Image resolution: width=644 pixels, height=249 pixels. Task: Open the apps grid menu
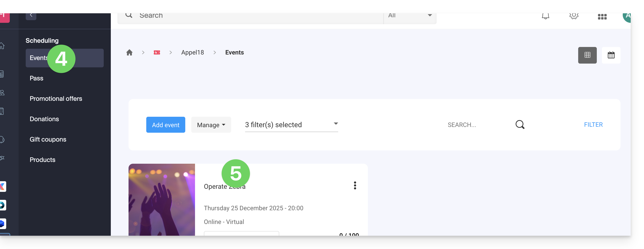(x=602, y=17)
